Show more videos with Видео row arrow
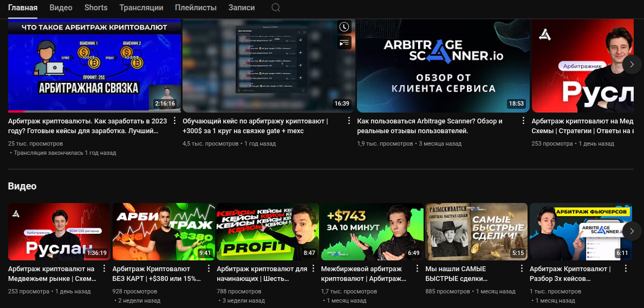644x308 pixels. click(632, 232)
